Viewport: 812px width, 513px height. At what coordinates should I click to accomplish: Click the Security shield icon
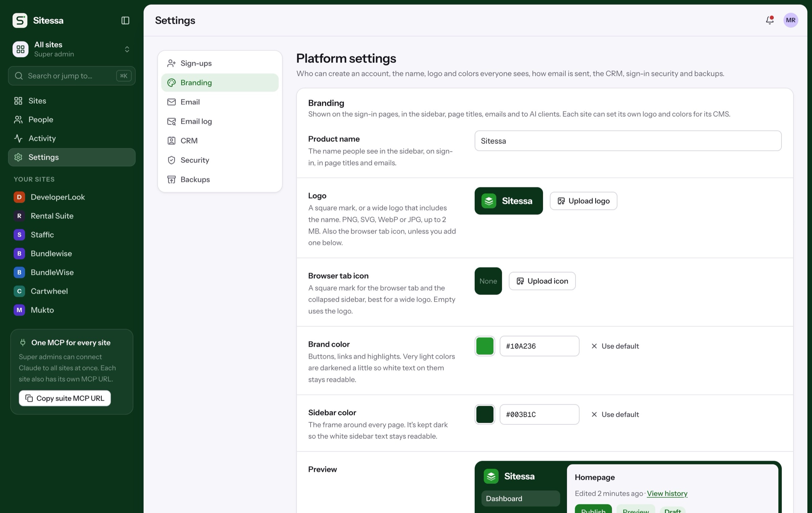coord(172,160)
